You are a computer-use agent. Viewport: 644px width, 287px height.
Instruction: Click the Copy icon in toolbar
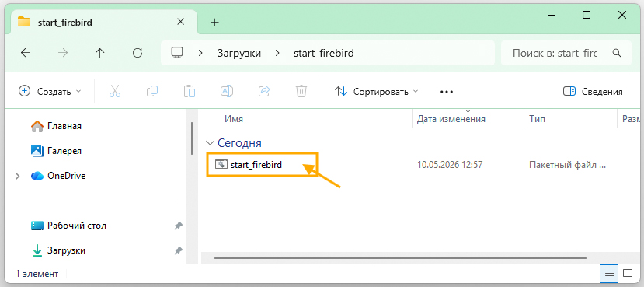tap(152, 91)
